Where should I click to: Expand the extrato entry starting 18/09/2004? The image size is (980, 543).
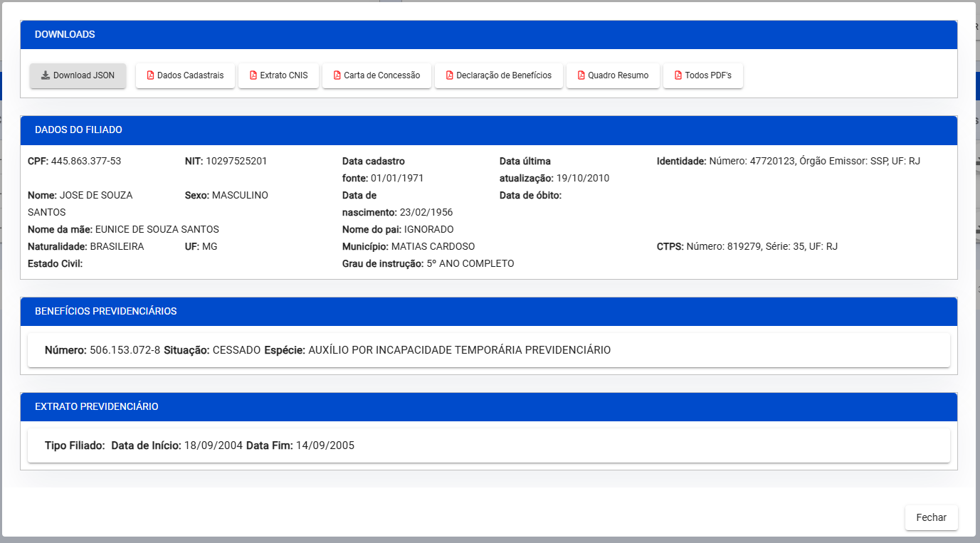tap(488, 446)
